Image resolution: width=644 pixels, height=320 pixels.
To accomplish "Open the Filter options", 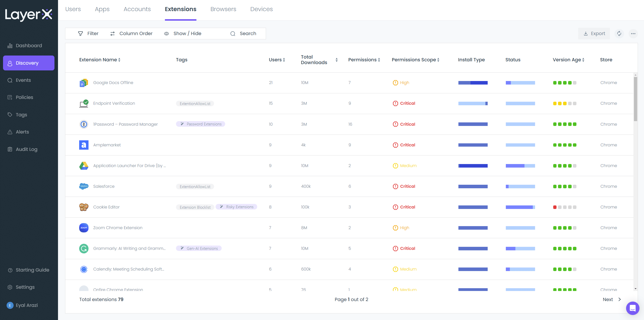I will pyautogui.click(x=88, y=34).
